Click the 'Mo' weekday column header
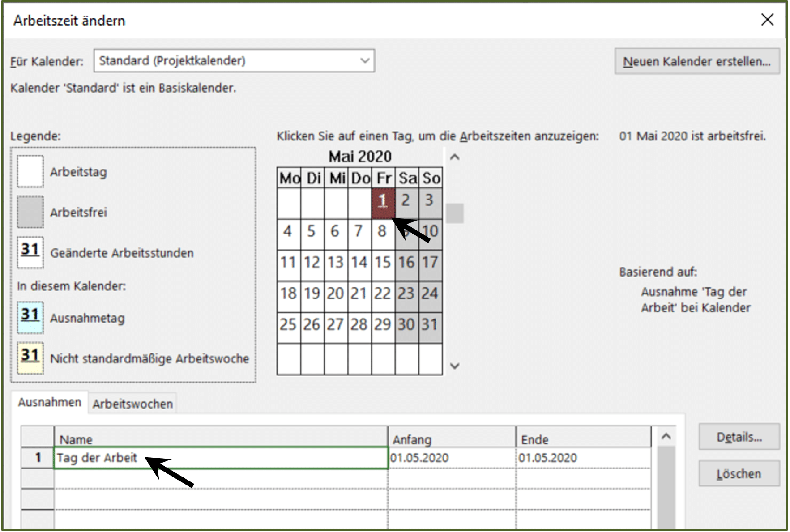This screenshot has width=790, height=532. 289,178
